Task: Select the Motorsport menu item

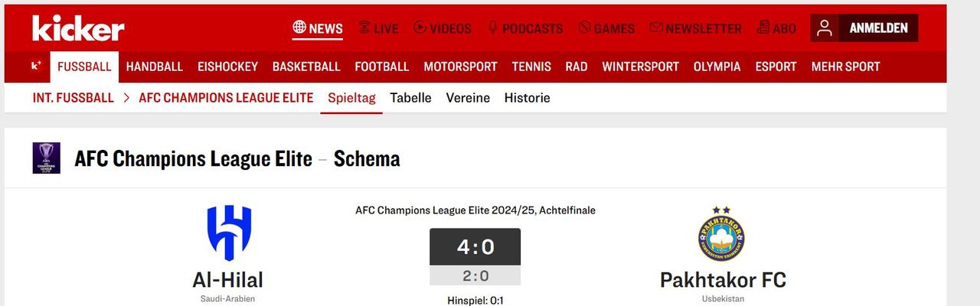Action: click(460, 67)
